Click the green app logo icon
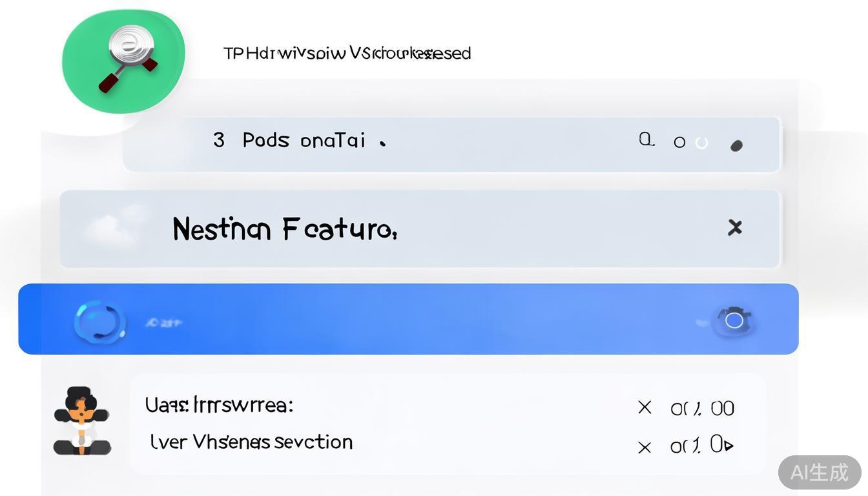This screenshot has width=868, height=496. pyautogui.click(x=123, y=61)
